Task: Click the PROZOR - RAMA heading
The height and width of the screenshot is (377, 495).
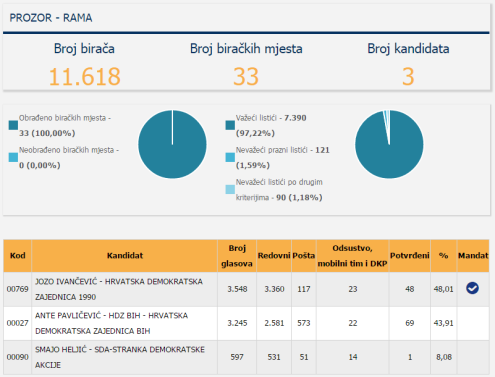Action: [51, 18]
